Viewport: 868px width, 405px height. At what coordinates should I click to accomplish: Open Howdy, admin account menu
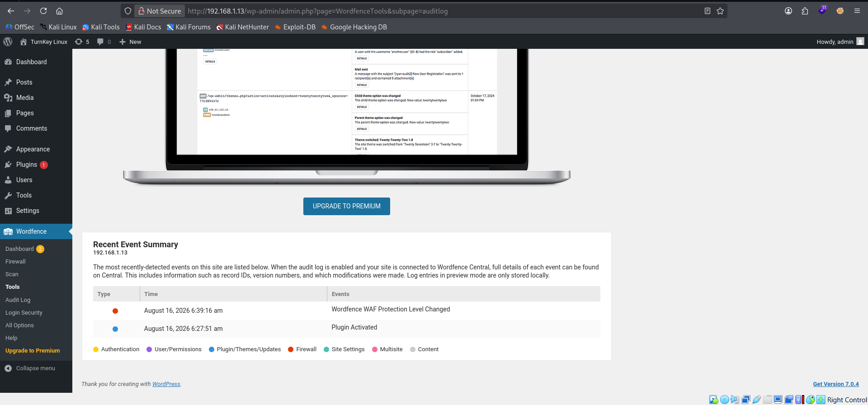pos(840,42)
